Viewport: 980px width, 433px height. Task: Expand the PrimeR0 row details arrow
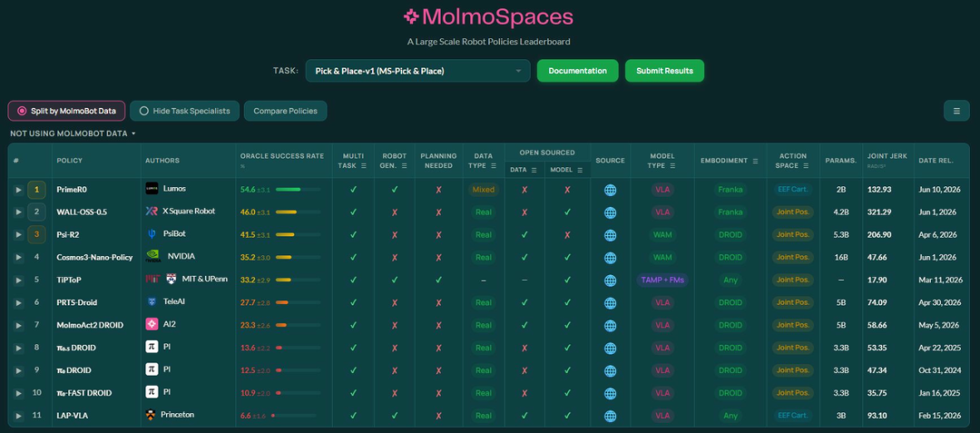(x=19, y=190)
